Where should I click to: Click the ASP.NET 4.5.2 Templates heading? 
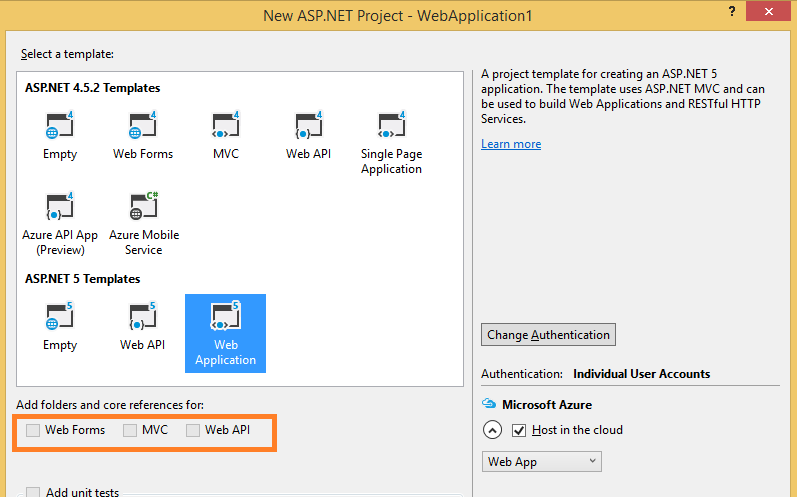[x=93, y=88]
